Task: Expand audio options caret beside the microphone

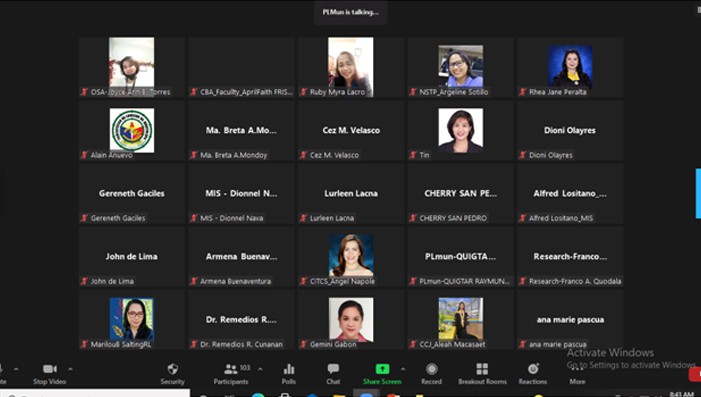Action: [16, 369]
